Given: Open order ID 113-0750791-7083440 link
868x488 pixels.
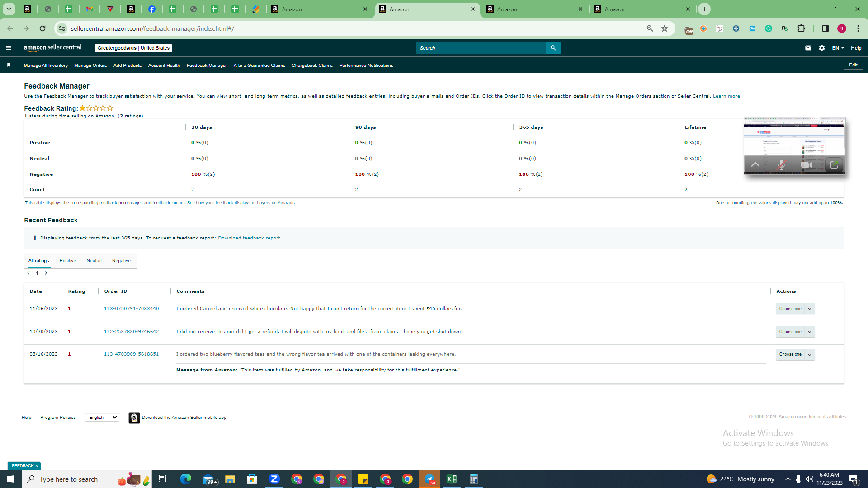Looking at the screenshot, I should click(132, 309).
